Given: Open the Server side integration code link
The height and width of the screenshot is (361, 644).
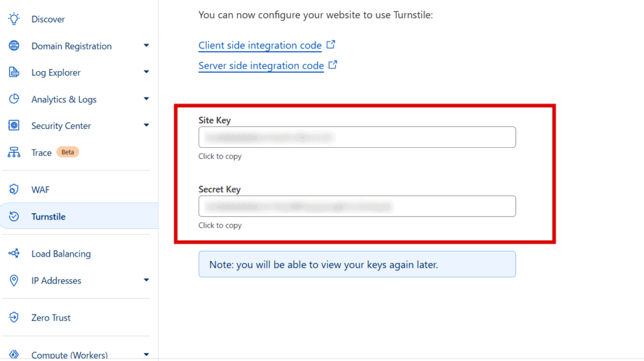Looking at the screenshot, I should pos(261,65).
